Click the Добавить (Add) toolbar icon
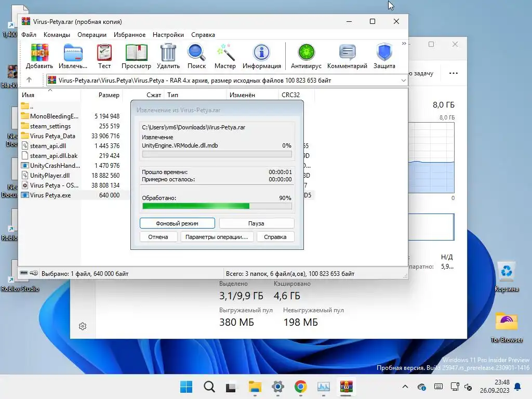 click(39, 56)
